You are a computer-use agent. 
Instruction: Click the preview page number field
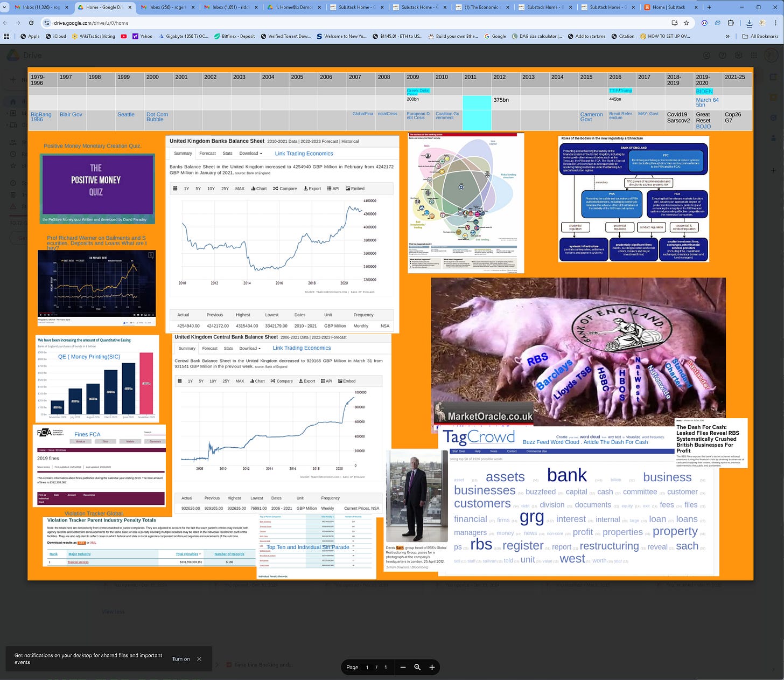367,667
